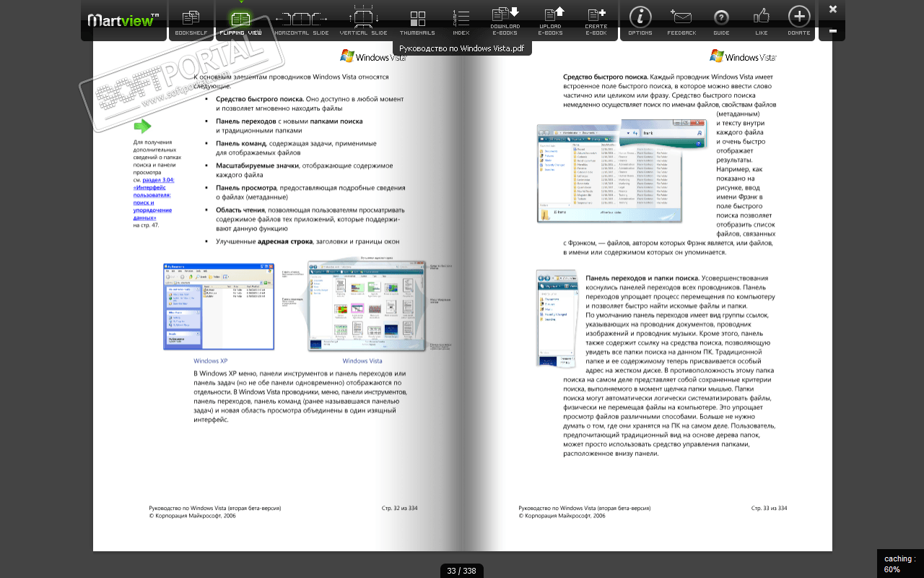Click the bold heading 'Средство быстрого поиска.' on right page
924x578 pixels.
pos(605,77)
